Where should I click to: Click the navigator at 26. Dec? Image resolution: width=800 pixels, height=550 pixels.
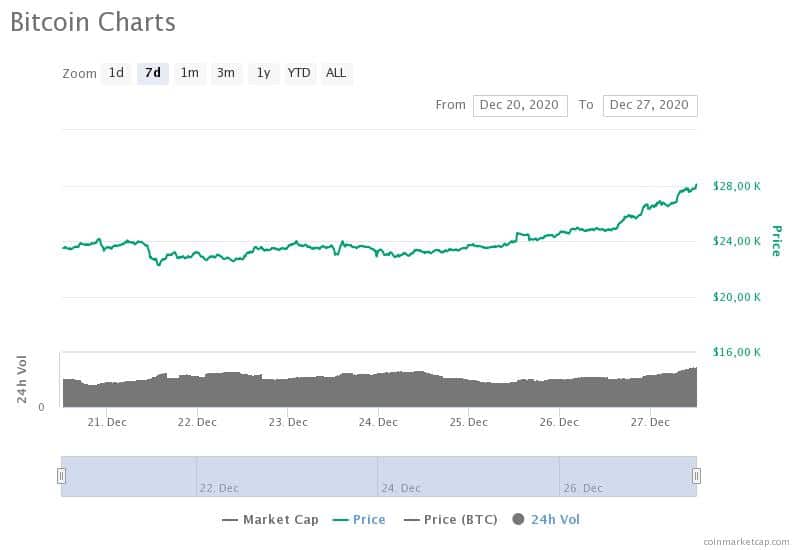[x=583, y=488]
